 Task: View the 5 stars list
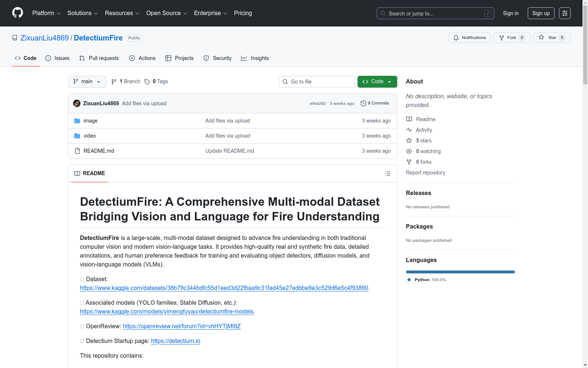click(x=419, y=141)
